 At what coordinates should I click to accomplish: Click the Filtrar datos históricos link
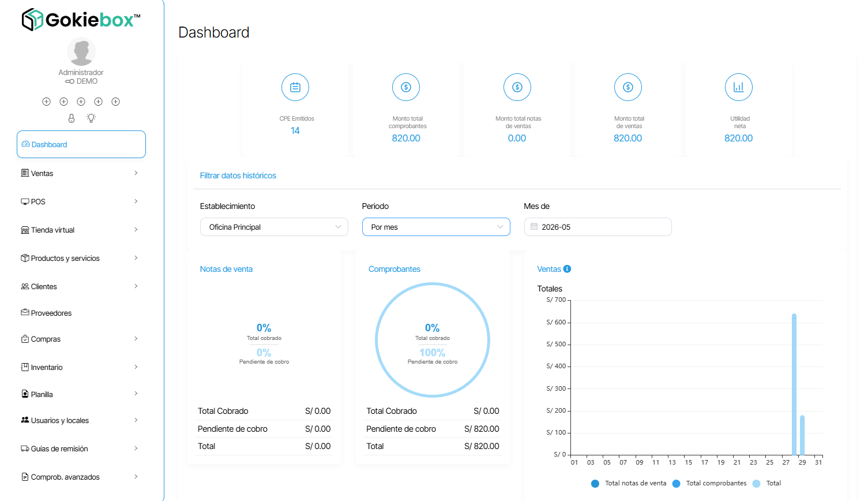coord(238,175)
